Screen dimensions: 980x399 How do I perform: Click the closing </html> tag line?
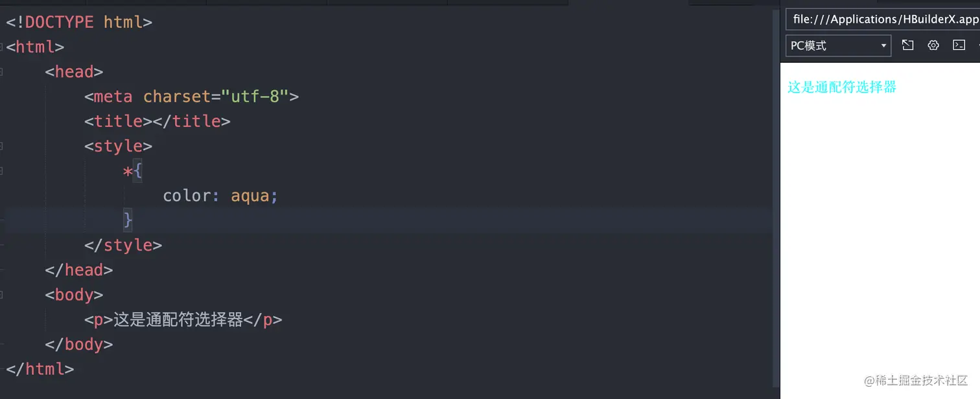coord(40,369)
